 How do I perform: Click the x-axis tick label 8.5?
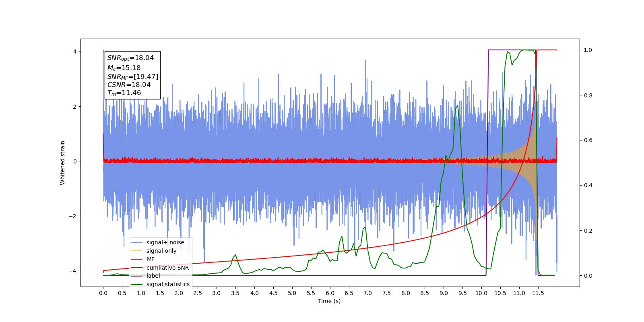(425, 293)
